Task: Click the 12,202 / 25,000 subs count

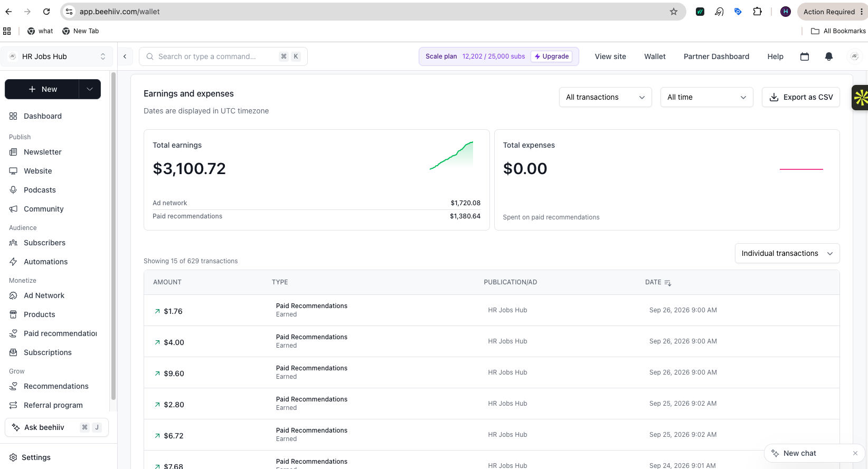Action: tap(494, 56)
